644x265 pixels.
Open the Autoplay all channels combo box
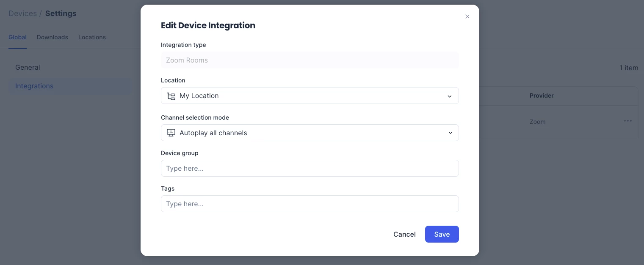tap(309, 133)
